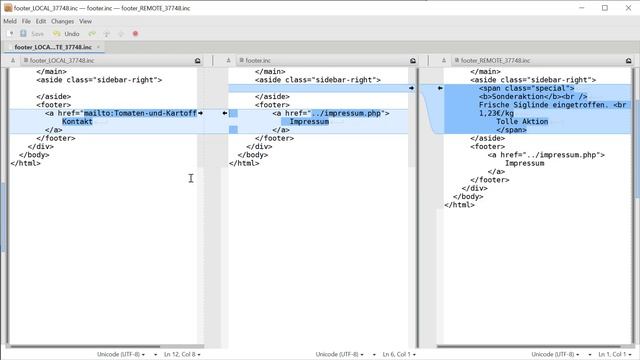This screenshot has height=360, width=640.
Task: Toggle the read-only lock on footer_REMOTE pane
Action: click(x=629, y=60)
